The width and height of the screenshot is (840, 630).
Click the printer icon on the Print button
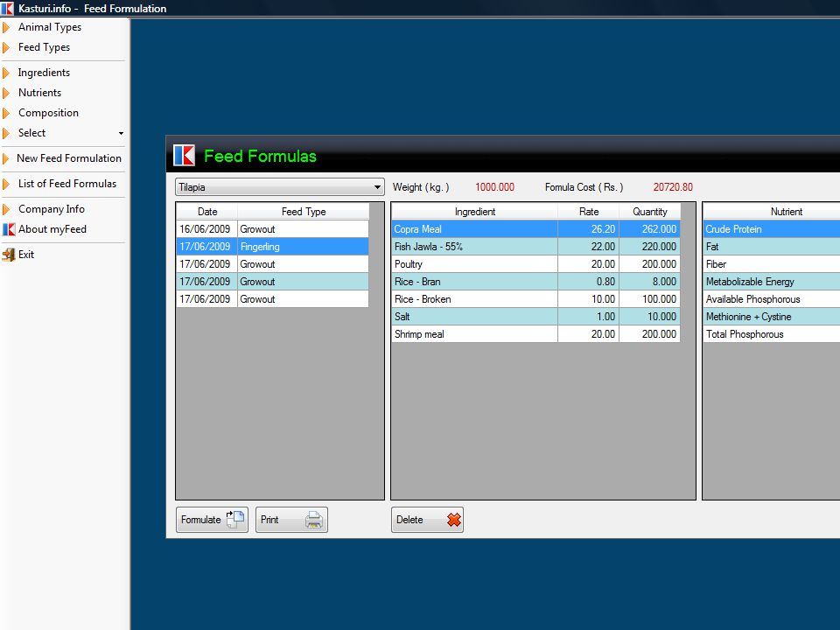pos(314,520)
